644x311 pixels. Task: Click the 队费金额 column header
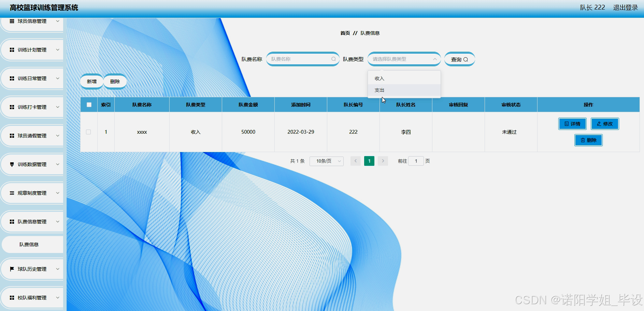248,105
